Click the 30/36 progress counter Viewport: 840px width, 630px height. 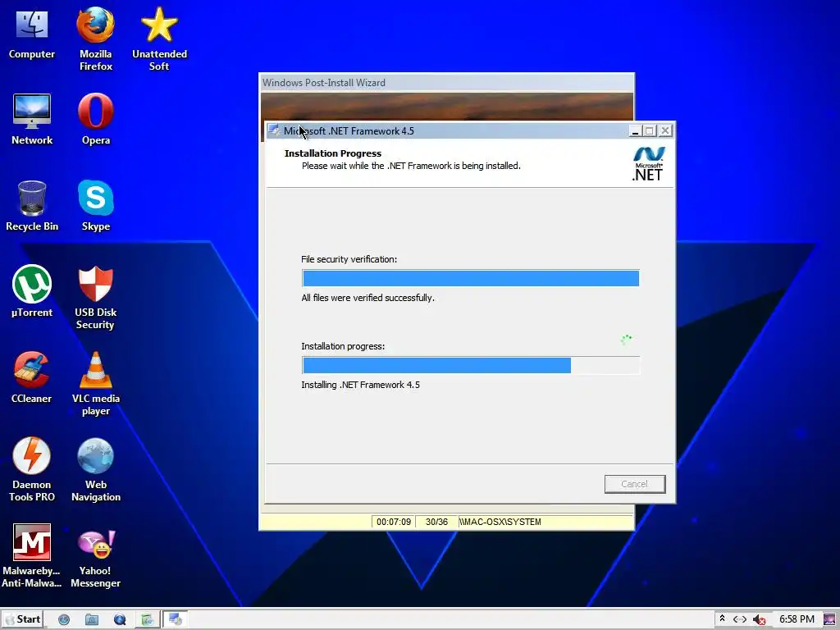coord(436,522)
